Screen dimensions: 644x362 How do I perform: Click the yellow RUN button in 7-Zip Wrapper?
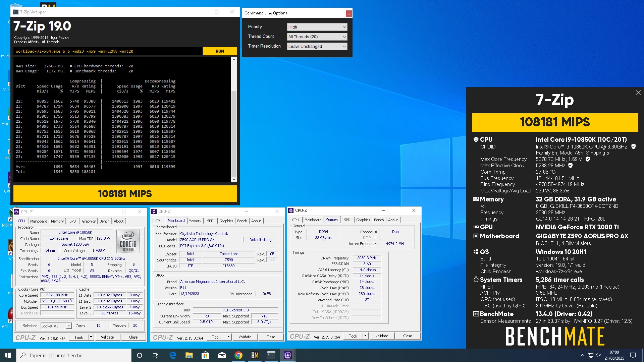pyautogui.click(x=220, y=51)
